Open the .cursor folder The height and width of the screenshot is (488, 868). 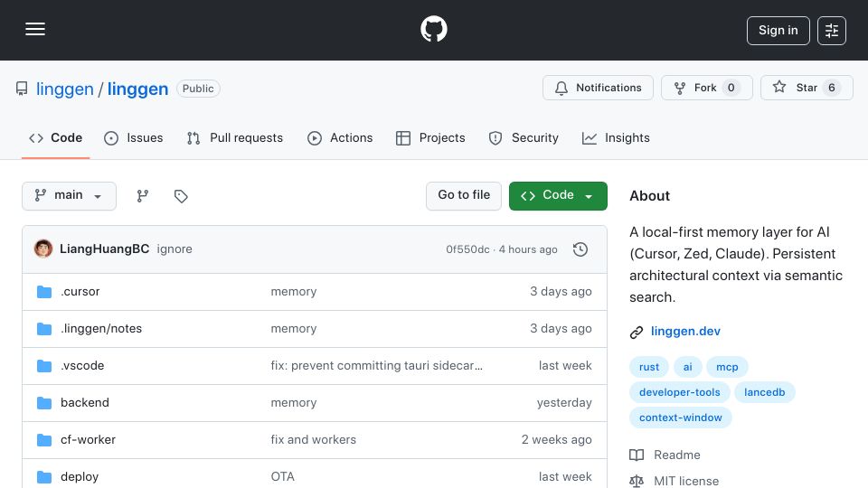[x=80, y=292]
